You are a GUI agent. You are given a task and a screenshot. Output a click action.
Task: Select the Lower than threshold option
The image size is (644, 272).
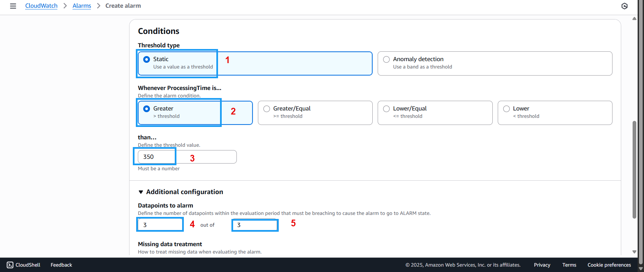click(x=506, y=109)
